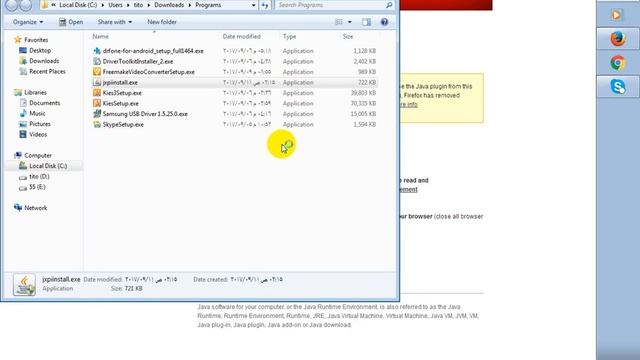
Task: Open Downloads in Favorites
Action: coord(44,61)
